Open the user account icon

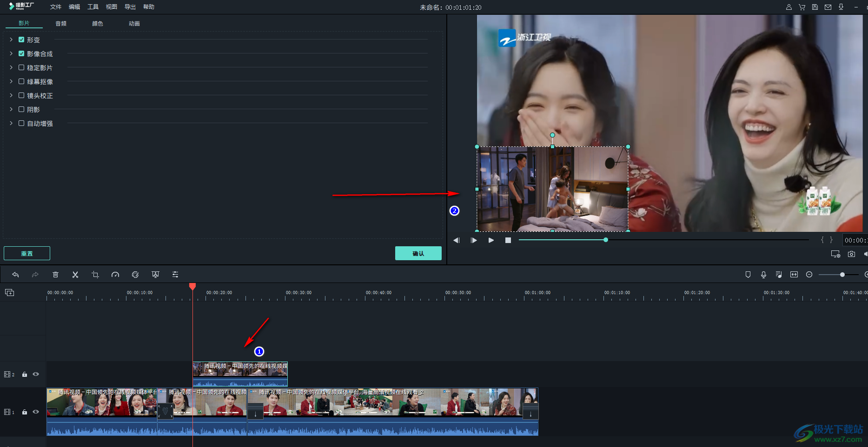click(789, 7)
